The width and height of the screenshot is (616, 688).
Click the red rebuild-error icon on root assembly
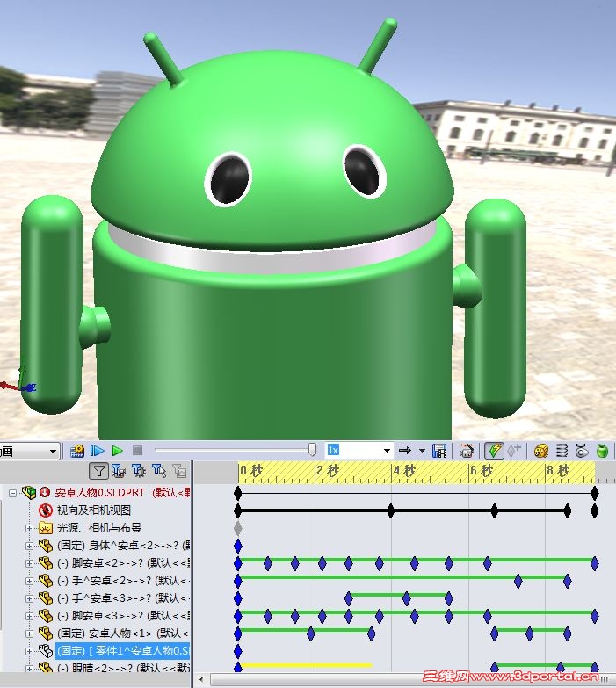45,492
